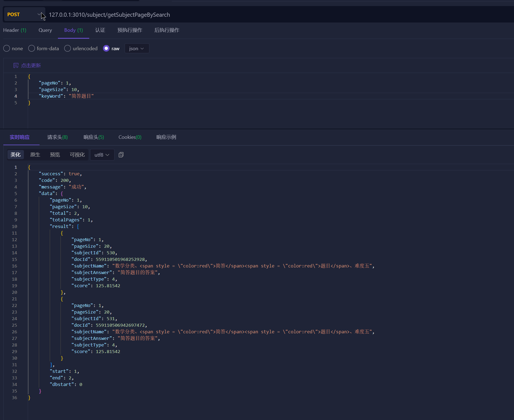Image resolution: width=514 pixels, height=420 pixels.
Task: Click the subjectAnswer value on response line 17
Action: 138,273
